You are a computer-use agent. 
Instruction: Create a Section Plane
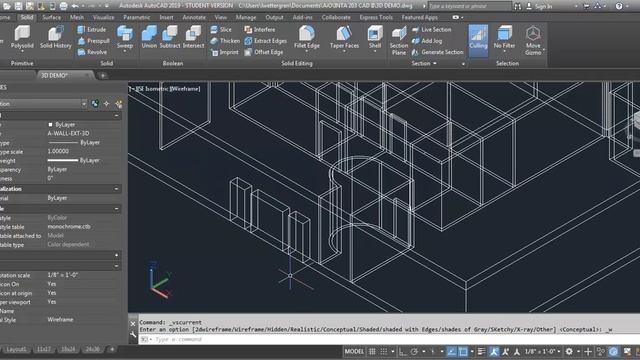tap(399, 40)
